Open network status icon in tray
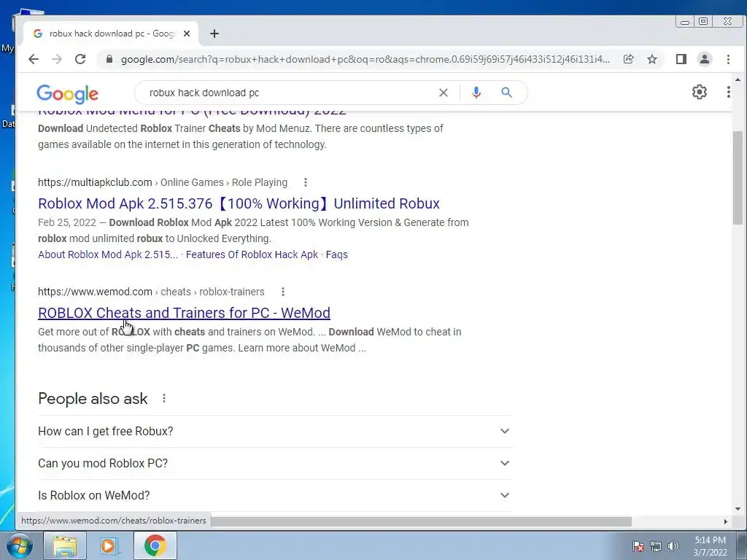 656,546
